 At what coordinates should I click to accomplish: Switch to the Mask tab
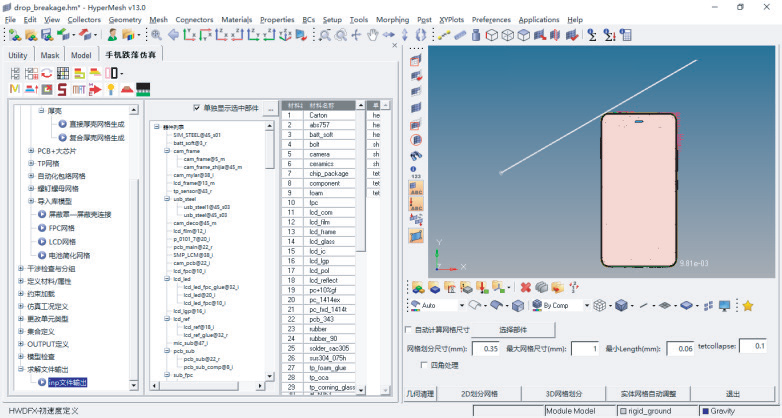(49, 55)
